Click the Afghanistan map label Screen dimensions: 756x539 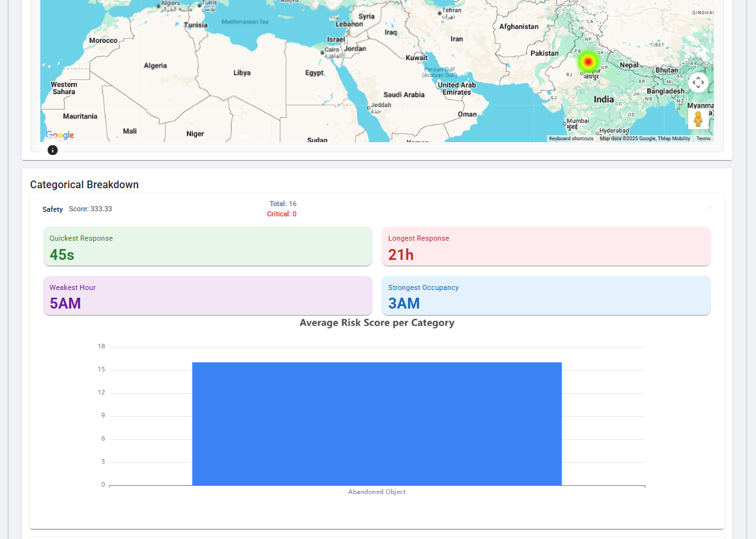(x=519, y=26)
